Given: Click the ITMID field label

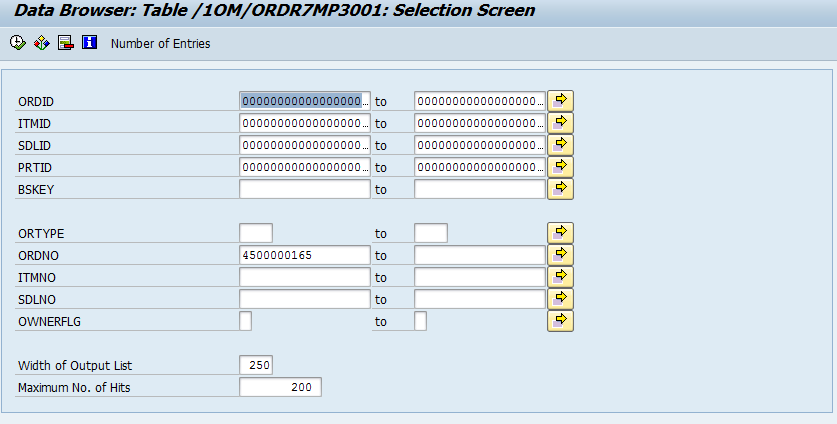Looking at the screenshot, I should [35, 124].
